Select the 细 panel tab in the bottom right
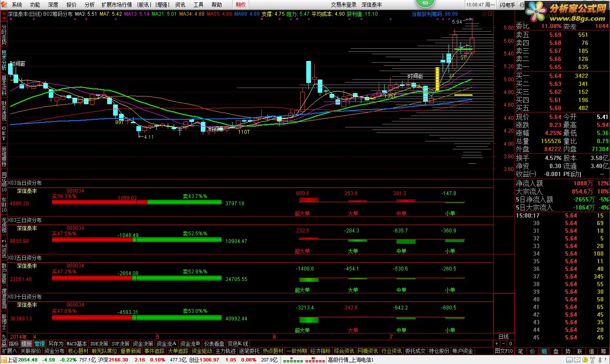Screen dimensions: 610x364 point(544,351)
